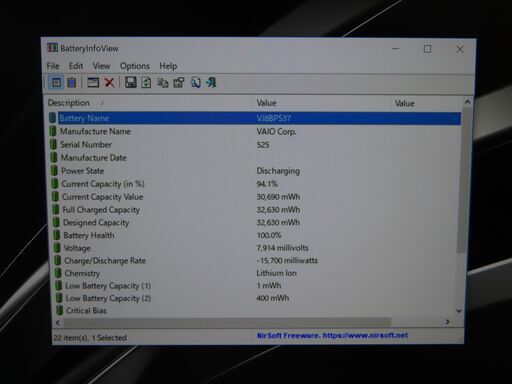Image resolution: width=512 pixels, height=384 pixels.
Task: Select the Manufacture Date row
Action: click(x=255, y=157)
